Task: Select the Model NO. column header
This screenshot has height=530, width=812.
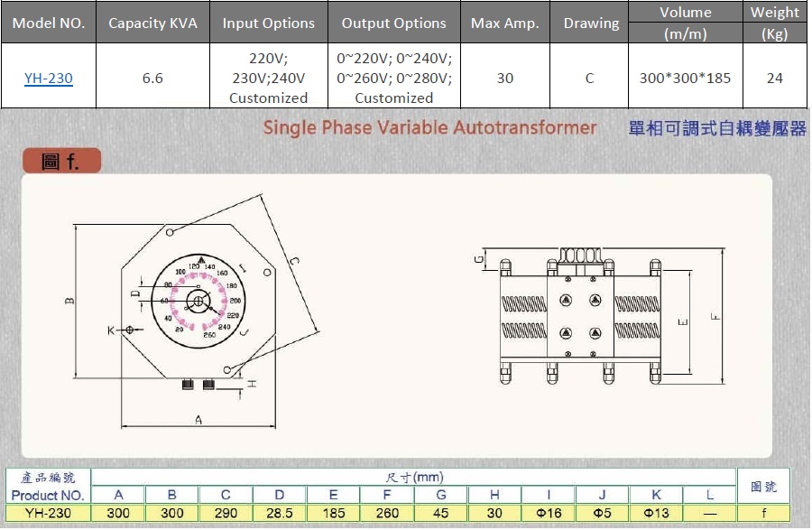Action: coord(49,23)
